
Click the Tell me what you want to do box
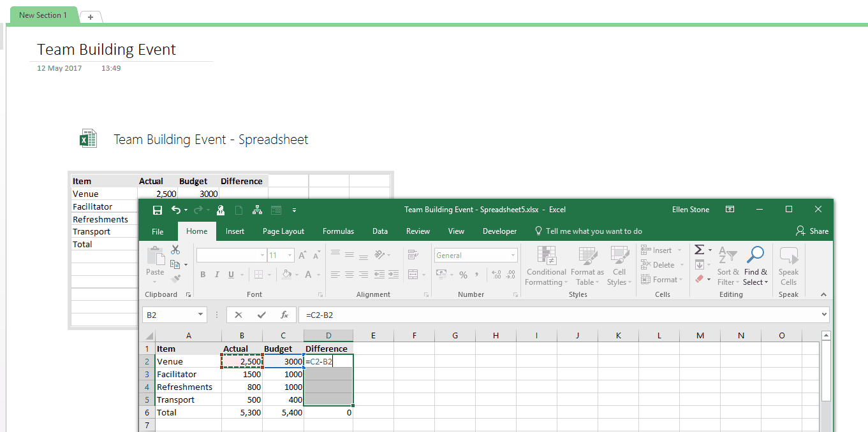coord(588,231)
